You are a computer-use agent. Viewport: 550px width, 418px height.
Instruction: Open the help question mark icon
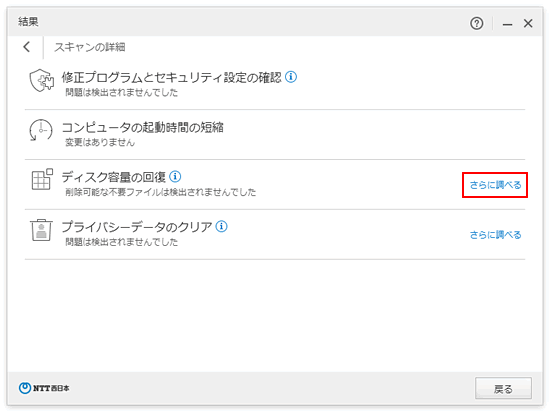tap(476, 23)
